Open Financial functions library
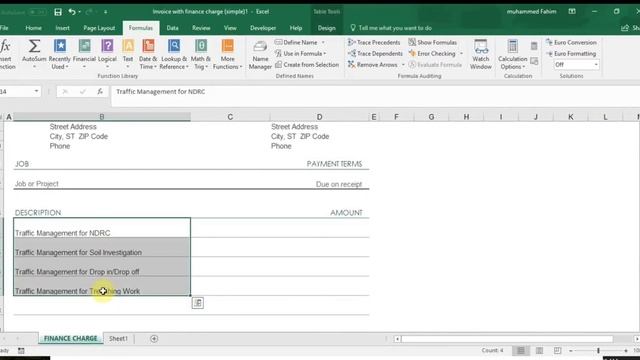The height and width of the screenshot is (360, 640). (84, 54)
